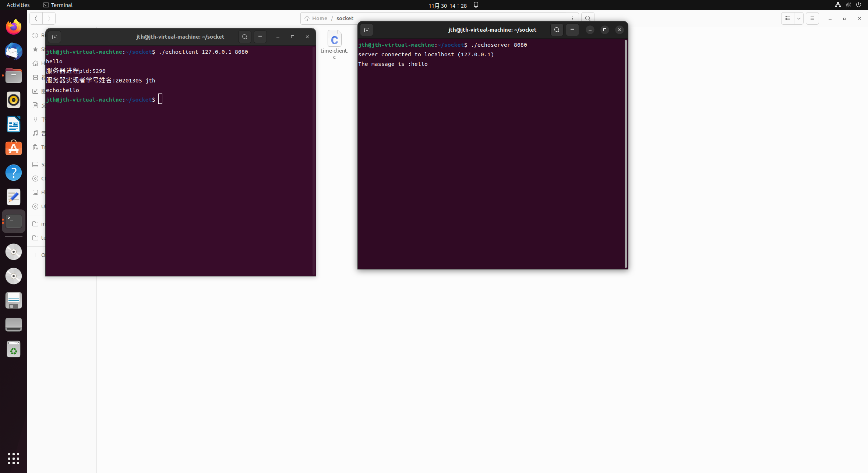Open Rhythmbox music player in dock
This screenshot has height=473, width=868.
[14, 100]
